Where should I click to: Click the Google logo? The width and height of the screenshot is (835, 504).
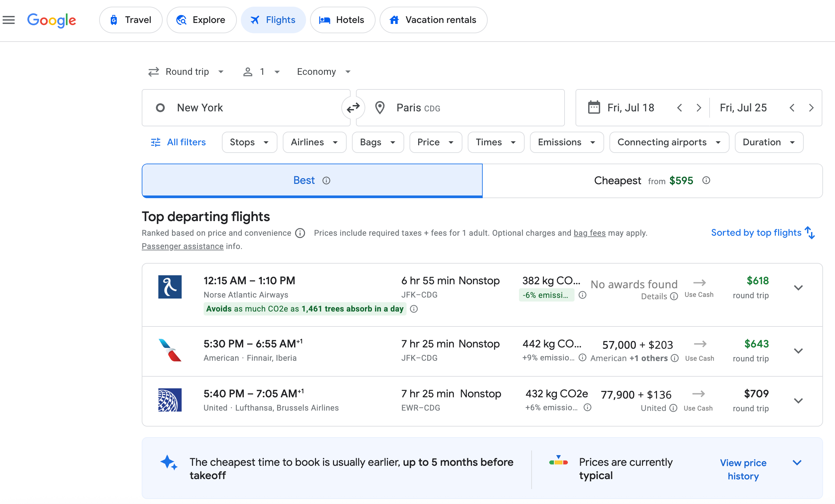pyautogui.click(x=52, y=21)
